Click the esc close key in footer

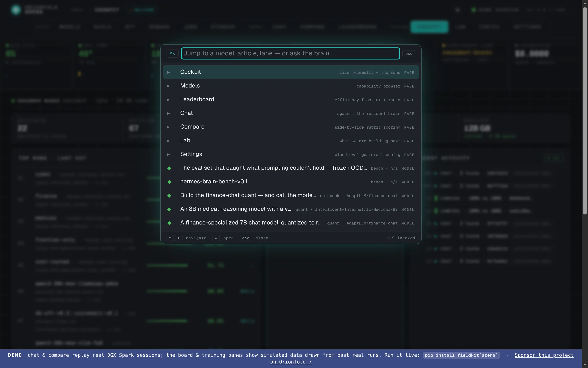coord(246,238)
